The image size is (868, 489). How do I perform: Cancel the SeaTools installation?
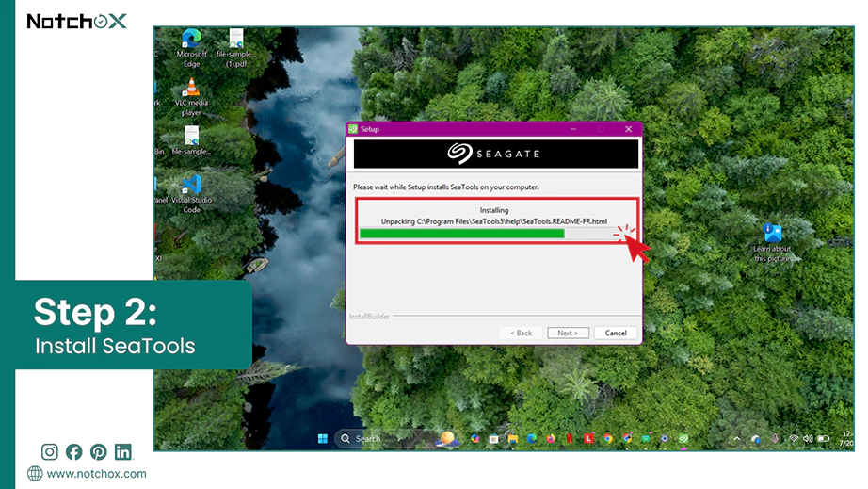point(616,333)
